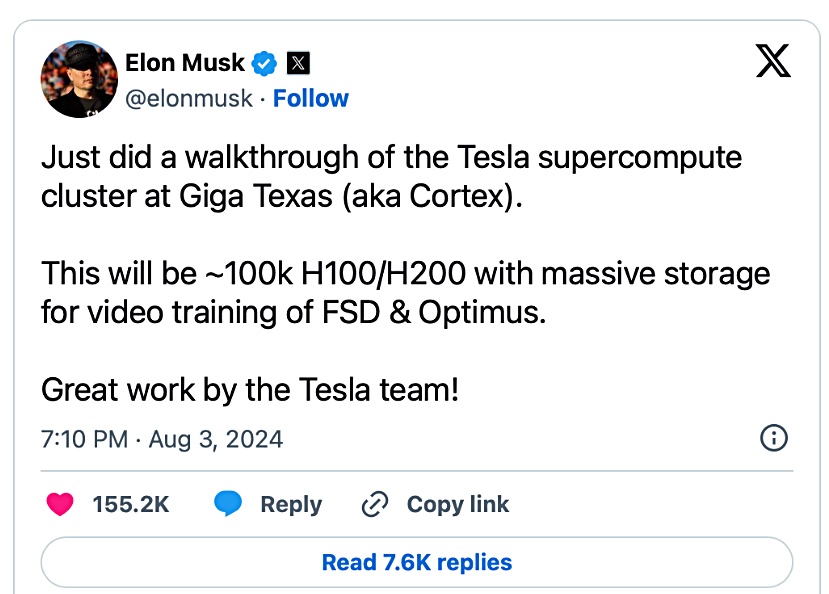Click the 155.2K likes count
The image size is (829, 594).
[x=131, y=504]
